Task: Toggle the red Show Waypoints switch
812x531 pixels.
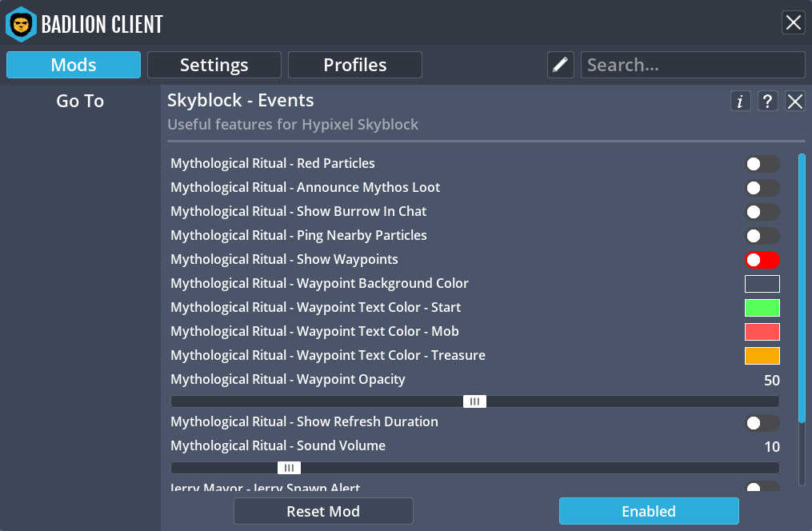Action: point(762,260)
